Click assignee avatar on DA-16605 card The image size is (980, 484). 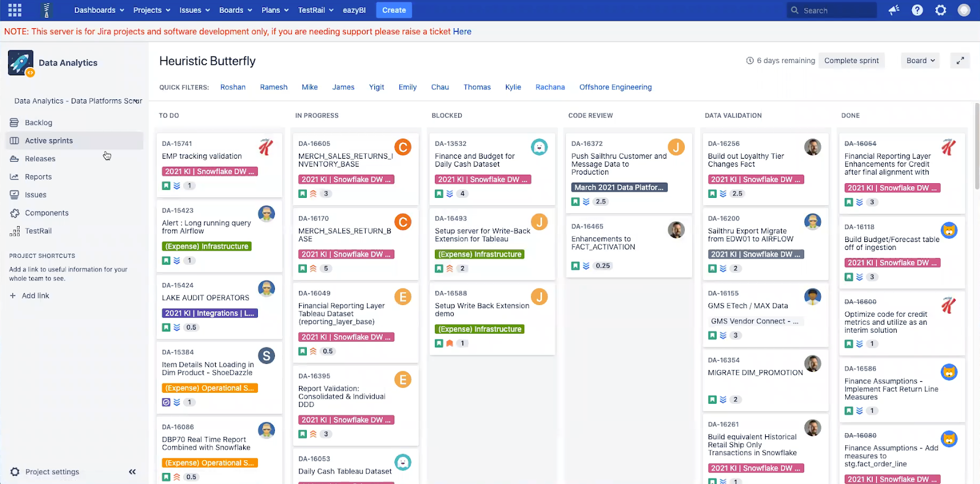tap(402, 147)
